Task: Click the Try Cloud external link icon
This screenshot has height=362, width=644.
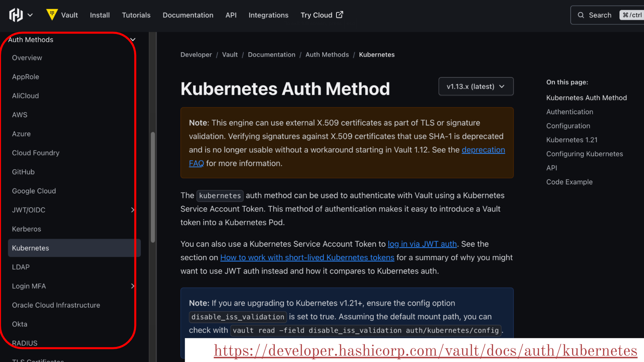Action: (339, 15)
